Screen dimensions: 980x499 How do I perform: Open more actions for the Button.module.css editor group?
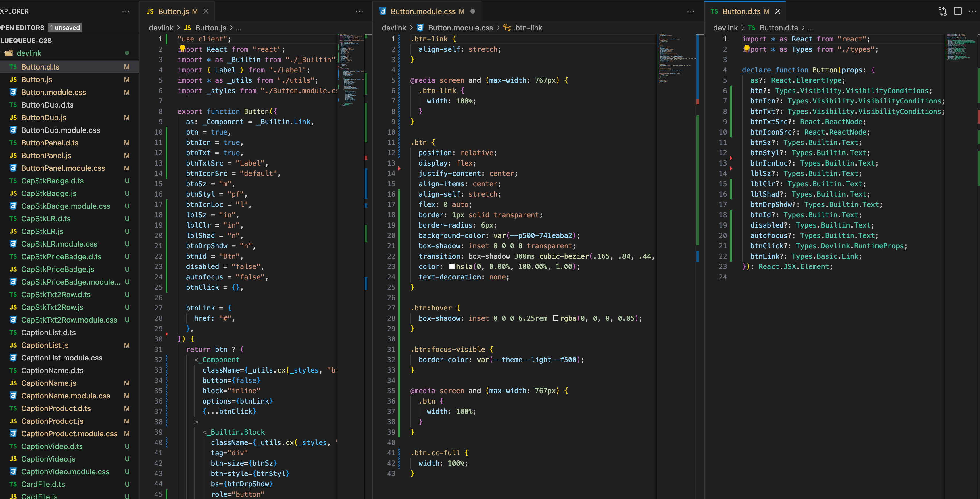[x=691, y=11]
